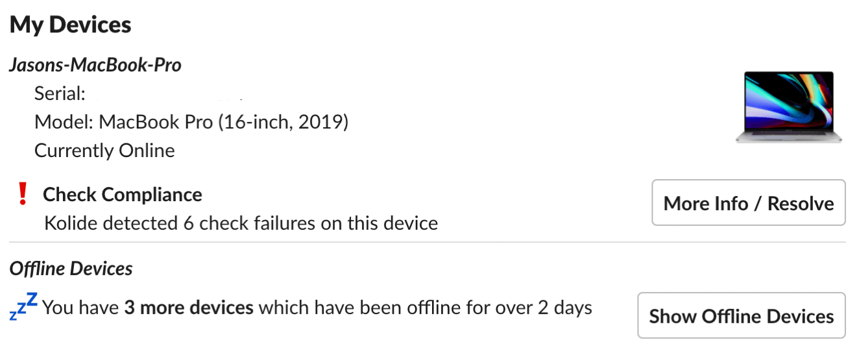
Task: Click the bold "3 more devices" text
Action: click(188, 307)
